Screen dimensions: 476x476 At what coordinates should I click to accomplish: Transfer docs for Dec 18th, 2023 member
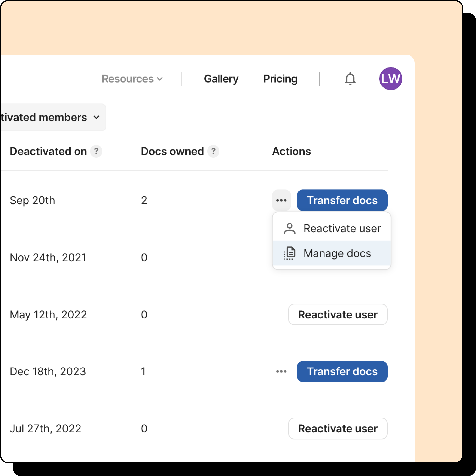(342, 371)
